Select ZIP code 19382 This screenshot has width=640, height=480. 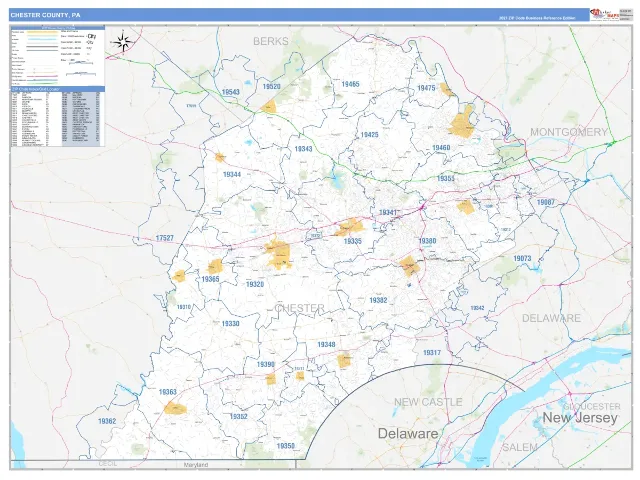coord(378,300)
